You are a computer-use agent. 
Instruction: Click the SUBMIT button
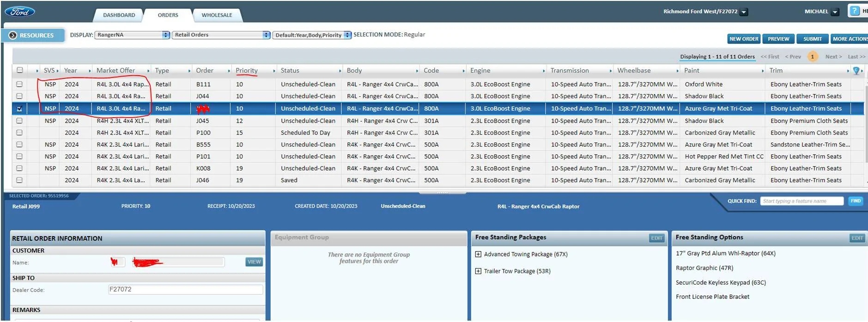812,39
